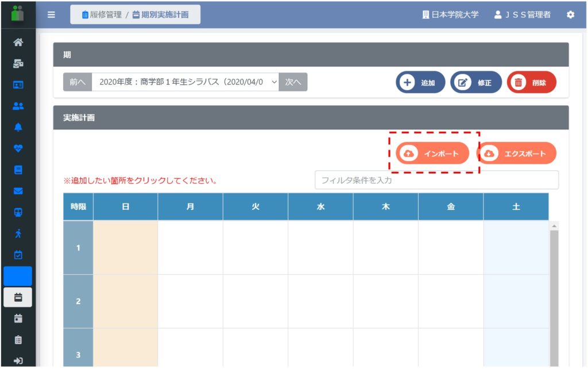Image resolution: width=588 pixels, height=369 pixels.
Task: Click period 2 row label
Action: pos(78,301)
